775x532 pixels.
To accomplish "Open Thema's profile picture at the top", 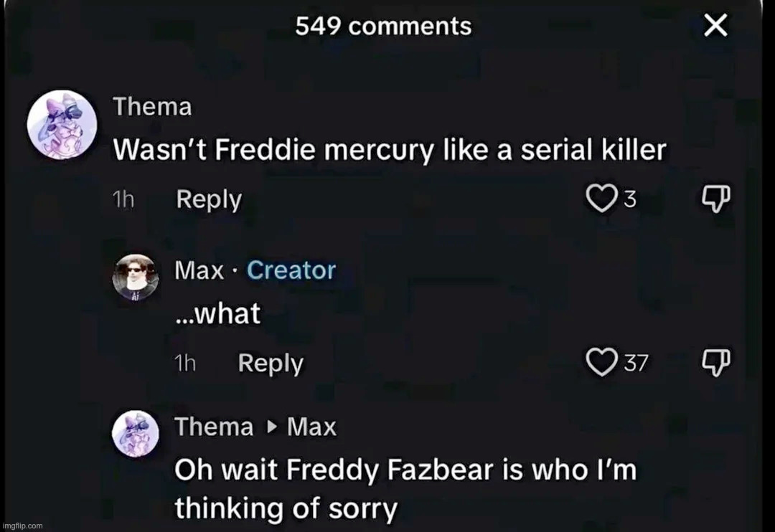I will tap(62, 123).
